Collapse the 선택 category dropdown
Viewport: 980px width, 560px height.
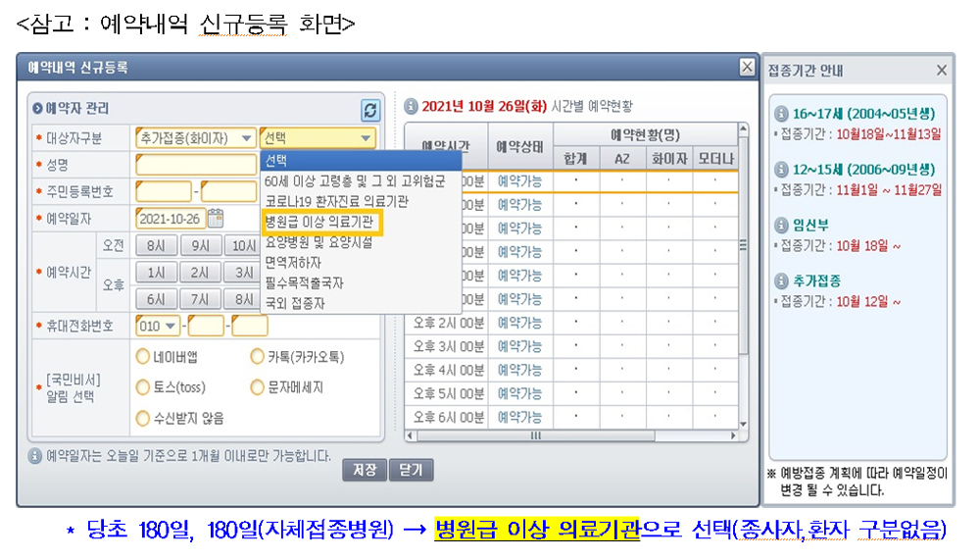[x=318, y=138]
